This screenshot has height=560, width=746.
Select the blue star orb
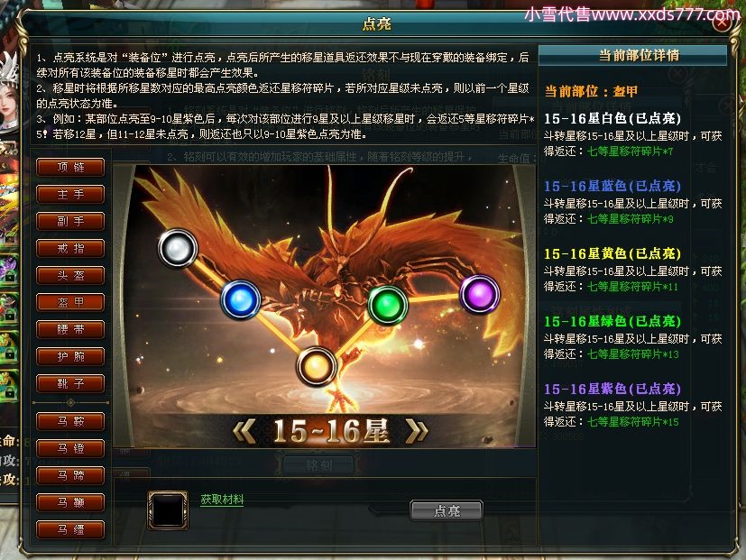241,299
